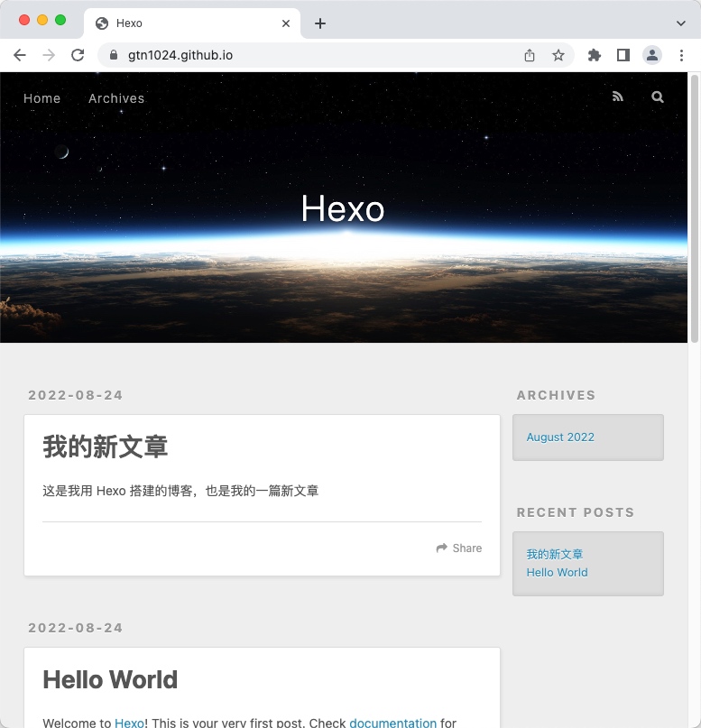
Task: Open Hello World under Recent Posts
Action: point(557,573)
